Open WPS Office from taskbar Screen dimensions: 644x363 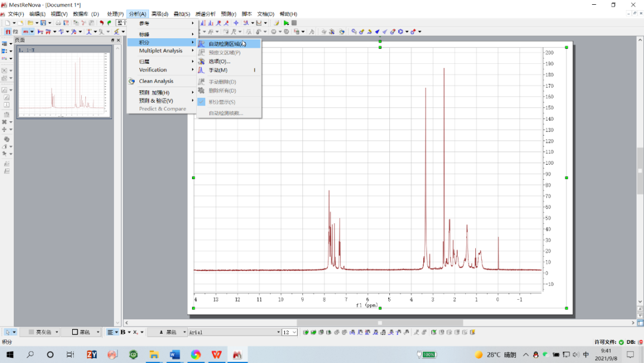click(x=216, y=355)
